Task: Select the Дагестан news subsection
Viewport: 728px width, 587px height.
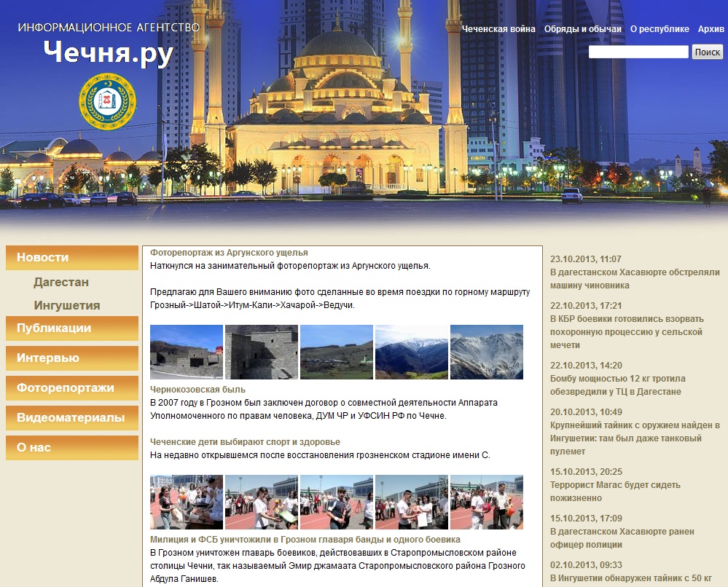Action: tap(60, 282)
